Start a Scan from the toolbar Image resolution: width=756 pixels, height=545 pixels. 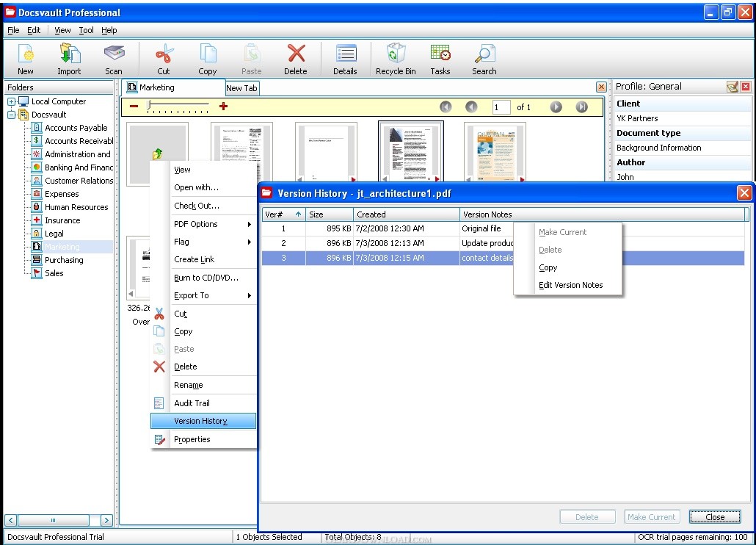114,59
